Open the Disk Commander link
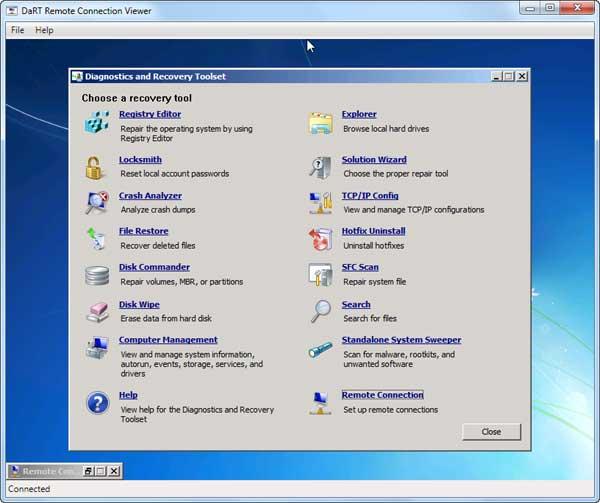This screenshot has width=600, height=503. point(154,267)
